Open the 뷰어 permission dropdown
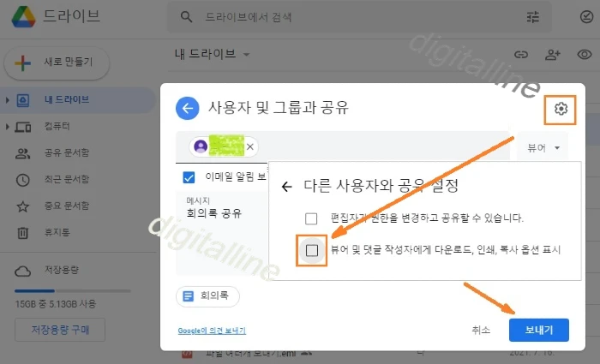600x364 pixels. tap(543, 147)
